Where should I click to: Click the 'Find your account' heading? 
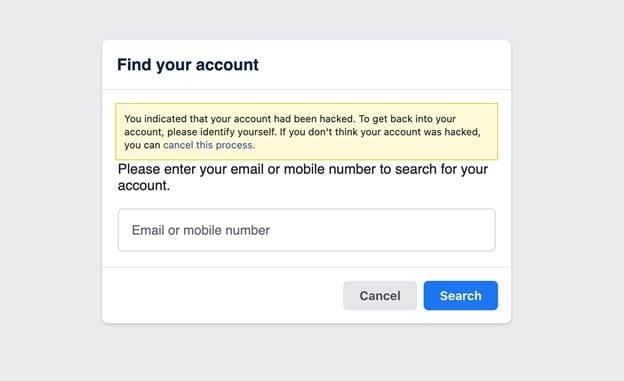[x=188, y=64]
